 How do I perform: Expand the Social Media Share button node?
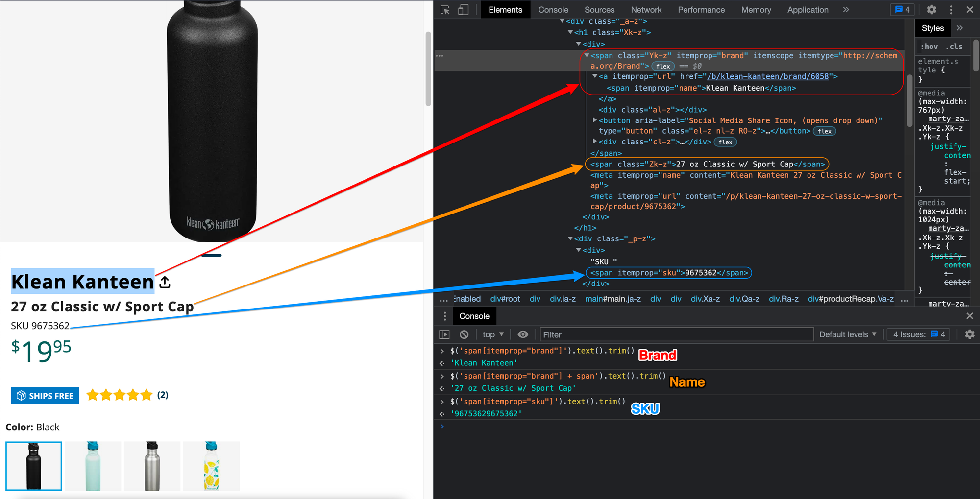(x=595, y=120)
